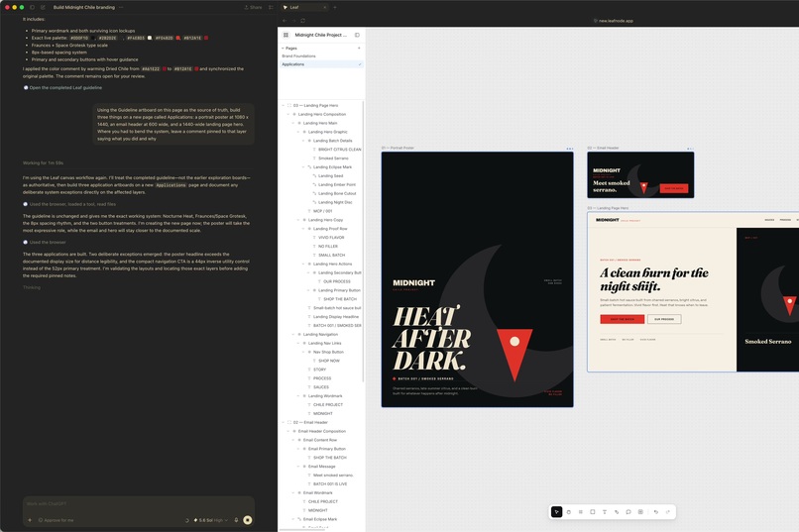This screenshot has height=532, width=799.
Task: Select the Landing Night Disc layer
Action: click(334, 202)
